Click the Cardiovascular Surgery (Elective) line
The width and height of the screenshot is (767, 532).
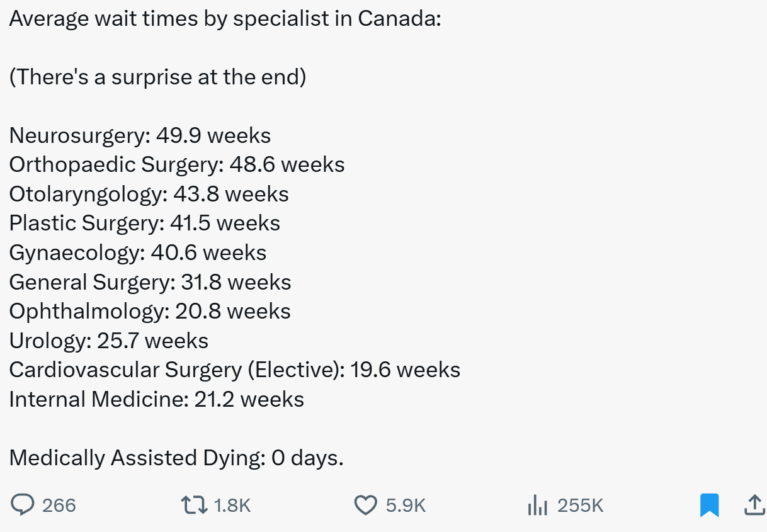tap(234, 370)
